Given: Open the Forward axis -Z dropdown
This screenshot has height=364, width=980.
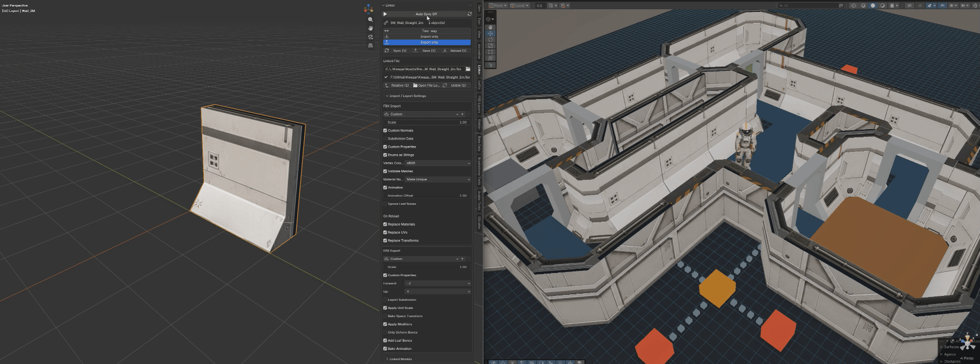Looking at the screenshot, I should tap(438, 283).
